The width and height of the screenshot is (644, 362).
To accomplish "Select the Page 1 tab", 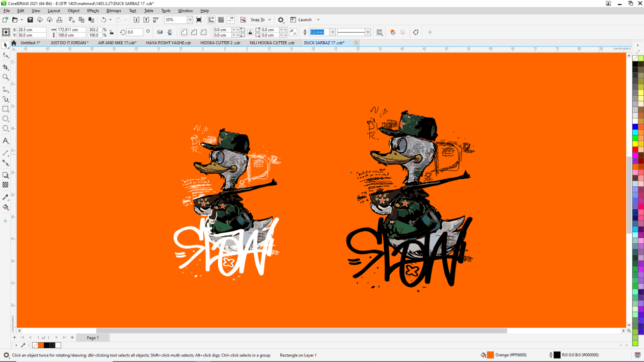I will pyautogui.click(x=93, y=338).
